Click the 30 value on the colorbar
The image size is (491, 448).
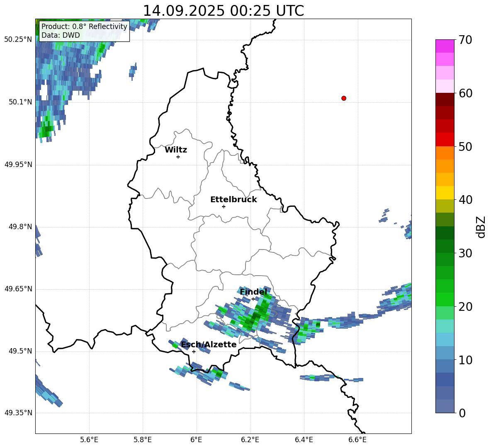click(466, 253)
